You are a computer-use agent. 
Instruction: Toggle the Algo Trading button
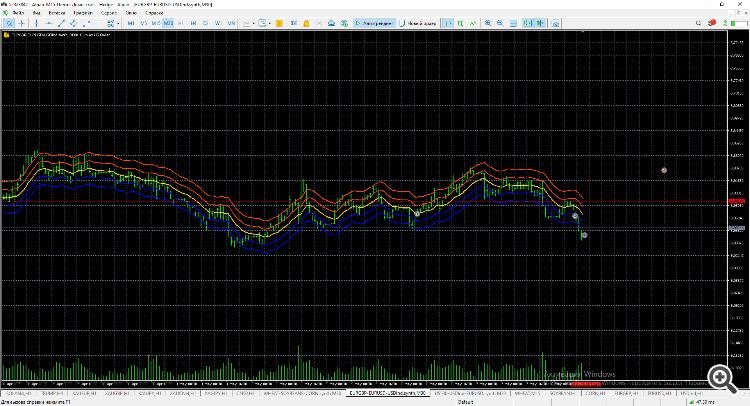[374, 23]
